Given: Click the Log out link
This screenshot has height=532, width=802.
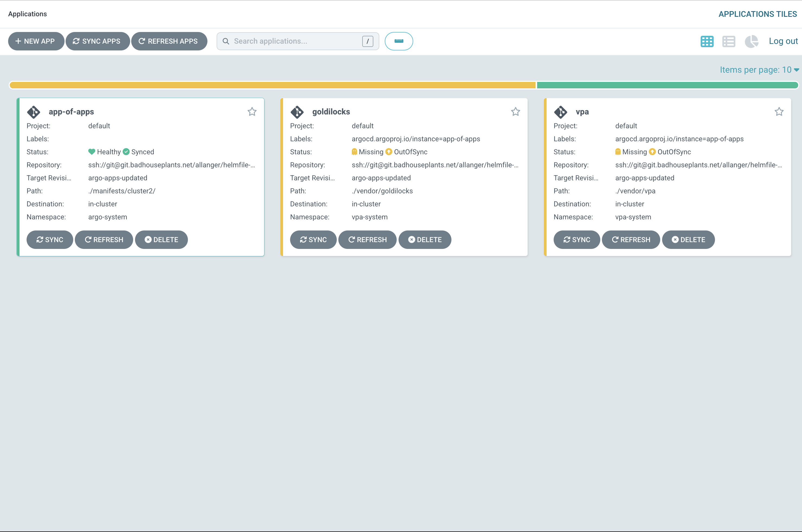Looking at the screenshot, I should [x=783, y=41].
